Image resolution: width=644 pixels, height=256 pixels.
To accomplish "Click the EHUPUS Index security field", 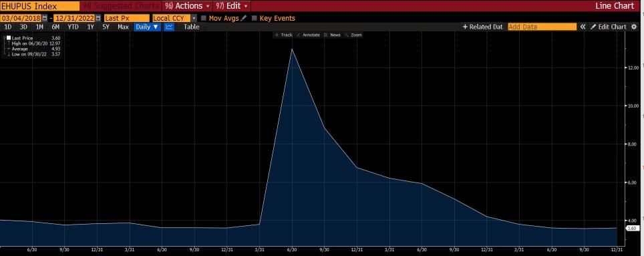I will coord(40,6).
